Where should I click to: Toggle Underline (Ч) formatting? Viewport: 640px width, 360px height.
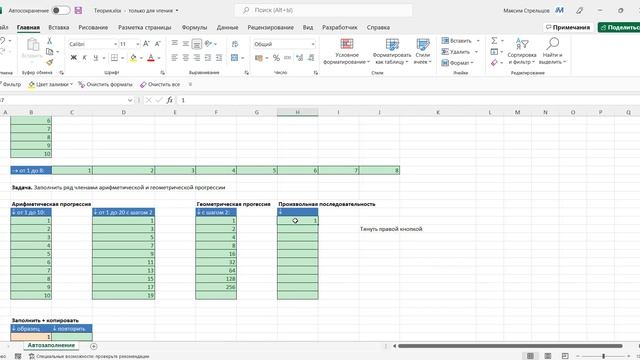pyautogui.click(x=96, y=58)
